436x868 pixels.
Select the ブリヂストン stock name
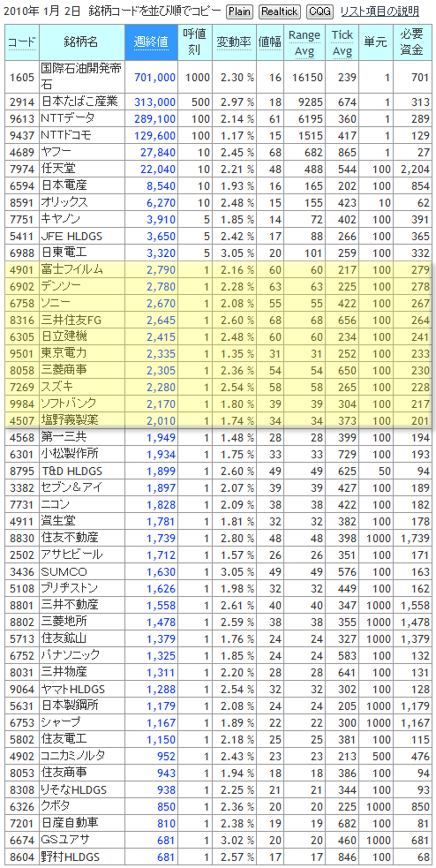tap(71, 587)
